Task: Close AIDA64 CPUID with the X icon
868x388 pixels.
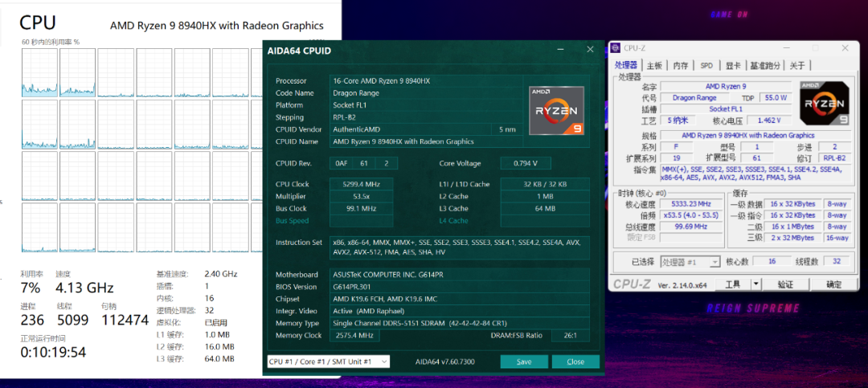Action: click(x=590, y=50)
